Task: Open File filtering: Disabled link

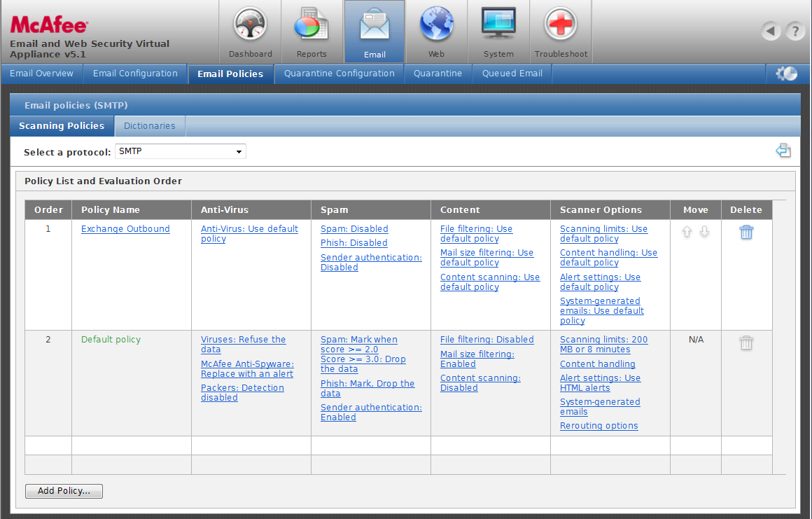Action: [x=486, y=340]
